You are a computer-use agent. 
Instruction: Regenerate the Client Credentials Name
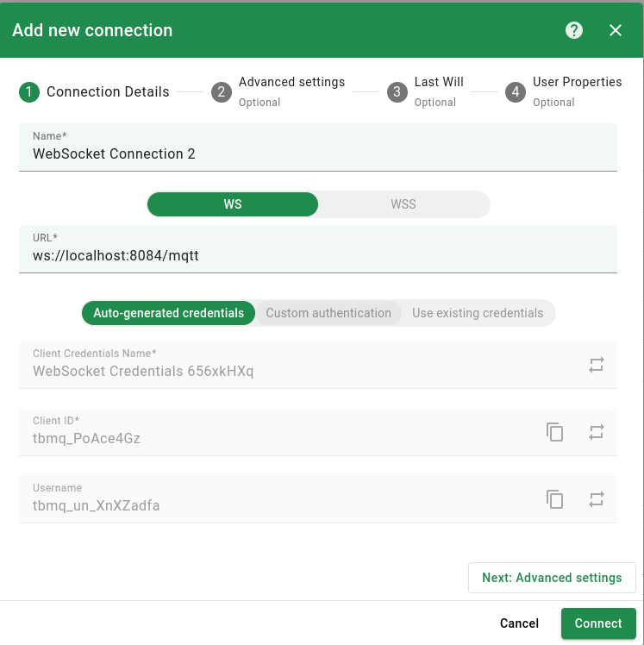pos(597,365)
